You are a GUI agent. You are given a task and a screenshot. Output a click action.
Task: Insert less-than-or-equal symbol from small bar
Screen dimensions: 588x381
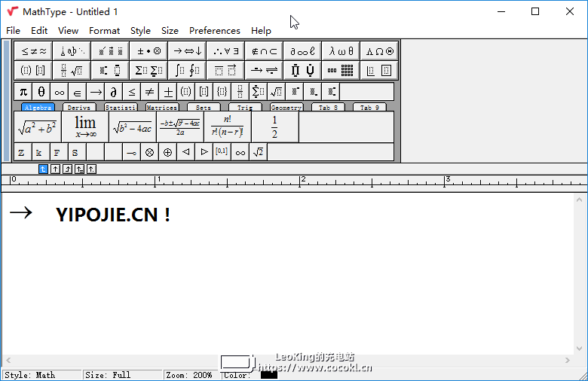[x=132, y=91]
